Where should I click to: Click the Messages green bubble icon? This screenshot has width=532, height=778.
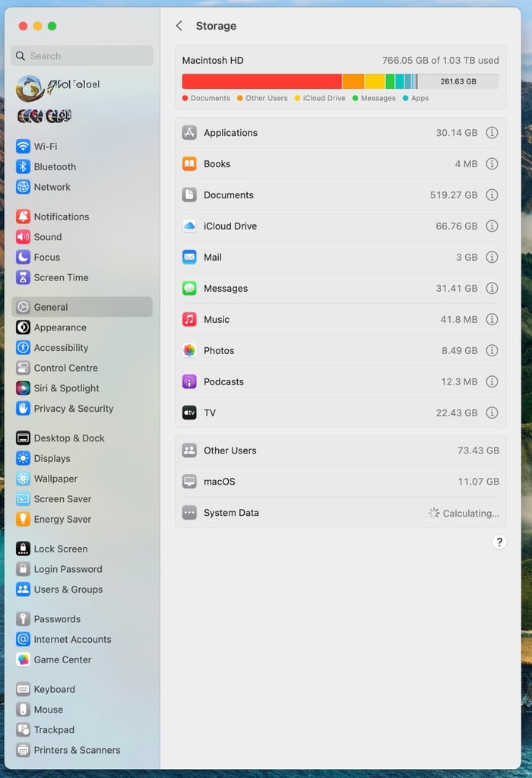pos(189,288)
